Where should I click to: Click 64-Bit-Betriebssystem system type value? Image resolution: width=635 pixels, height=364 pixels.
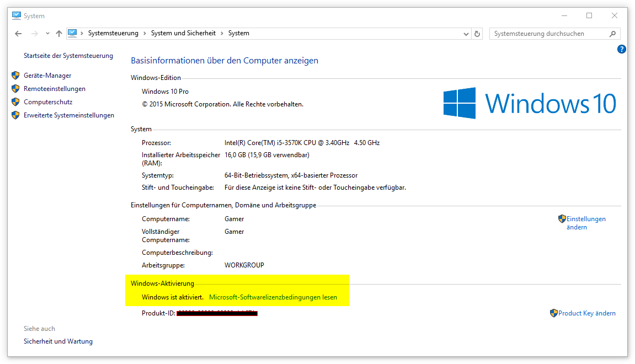pyautogui.click(x=291, y=175)
